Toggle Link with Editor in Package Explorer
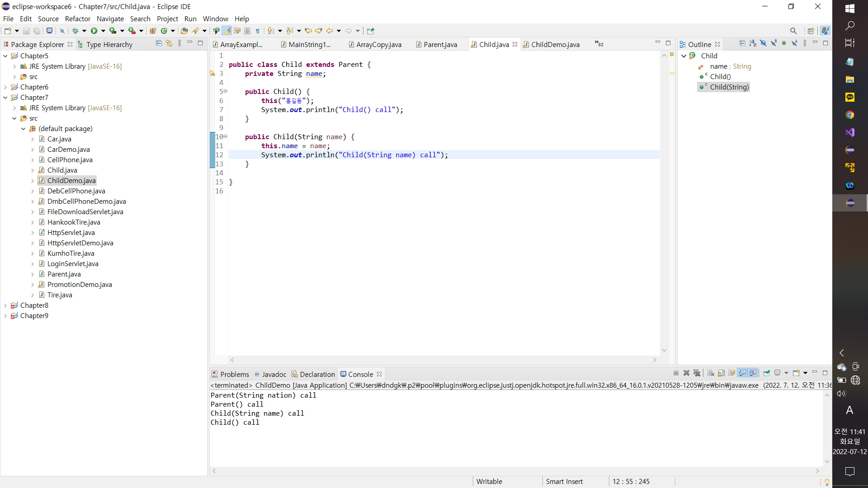 pyautogui.click(x=169, y=43)
